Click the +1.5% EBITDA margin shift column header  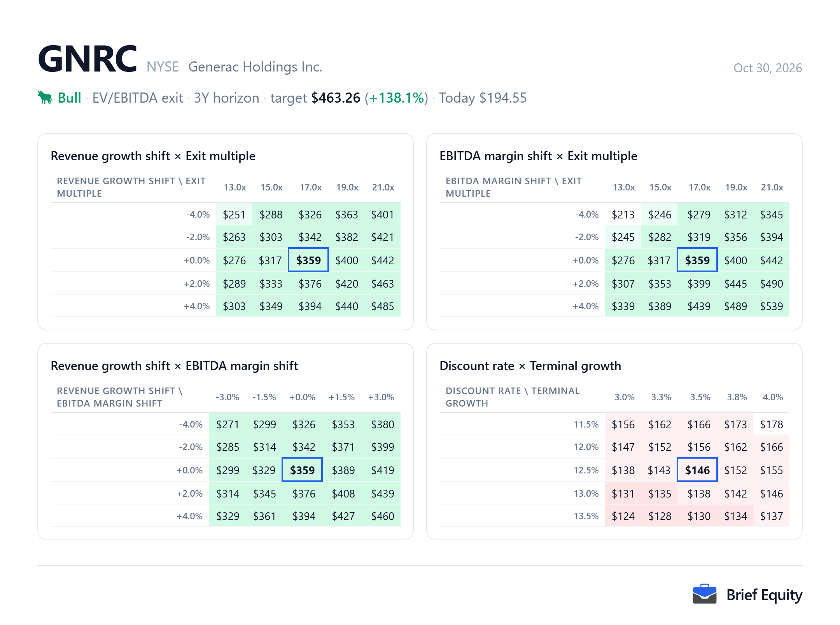[x=341, y=397]
